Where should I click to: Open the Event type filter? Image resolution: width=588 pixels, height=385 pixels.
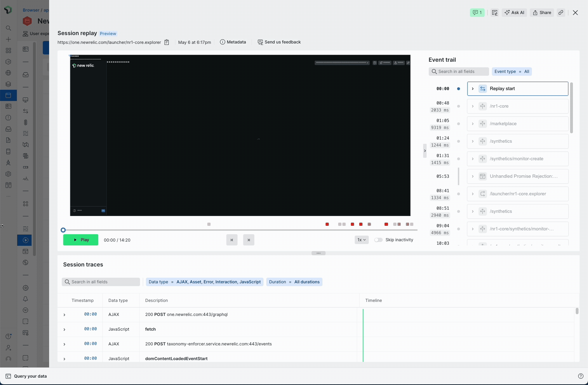click(x=512, y=72)
